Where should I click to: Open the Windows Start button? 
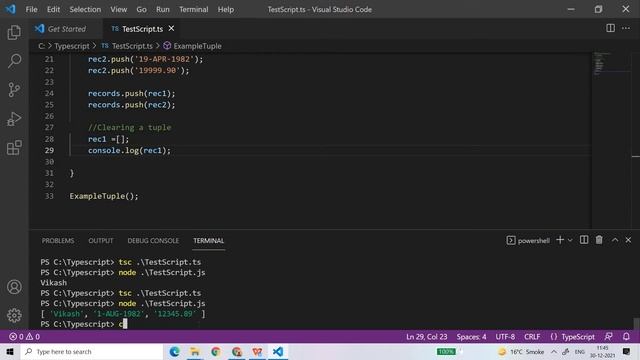click(10, 351)
